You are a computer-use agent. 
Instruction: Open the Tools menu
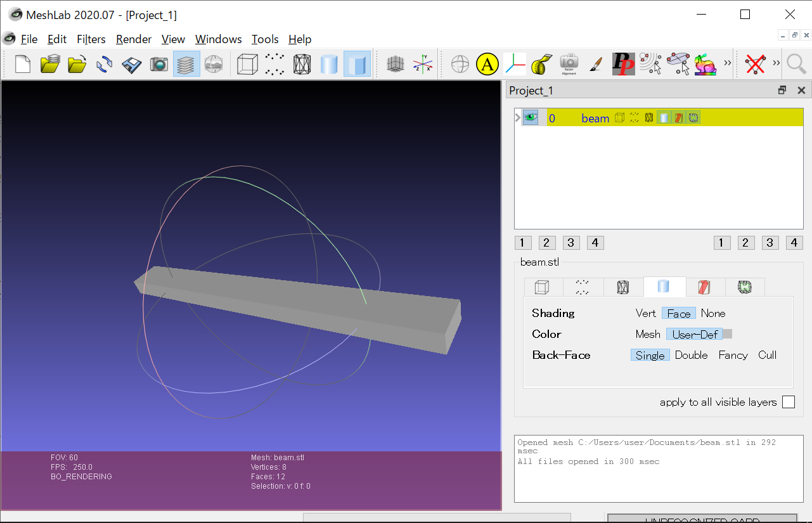tap(265, 39)
